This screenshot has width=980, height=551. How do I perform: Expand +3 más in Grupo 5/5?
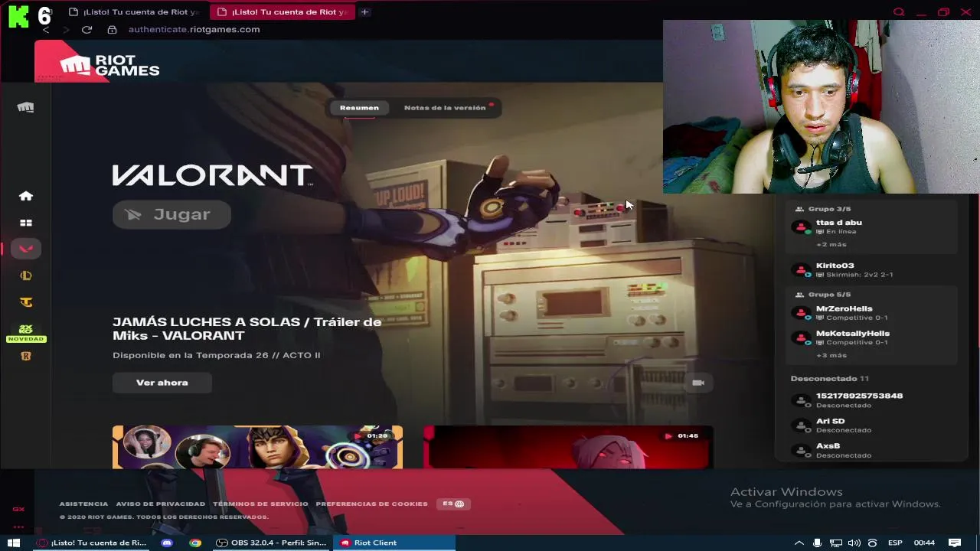pos(831,355)
